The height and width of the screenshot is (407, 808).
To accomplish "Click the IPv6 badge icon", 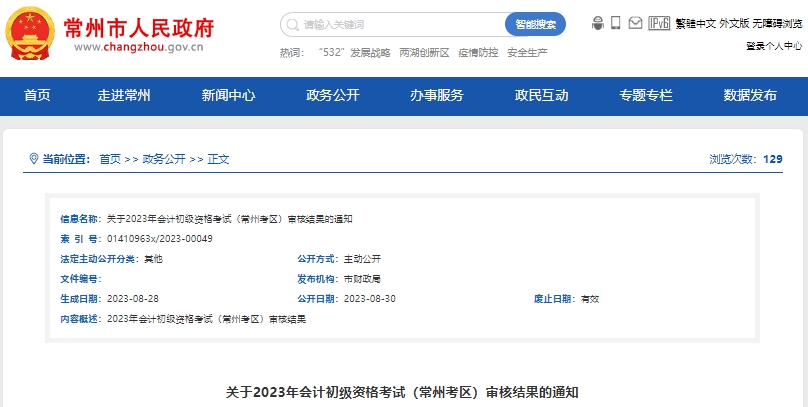I will pos(659,23).
